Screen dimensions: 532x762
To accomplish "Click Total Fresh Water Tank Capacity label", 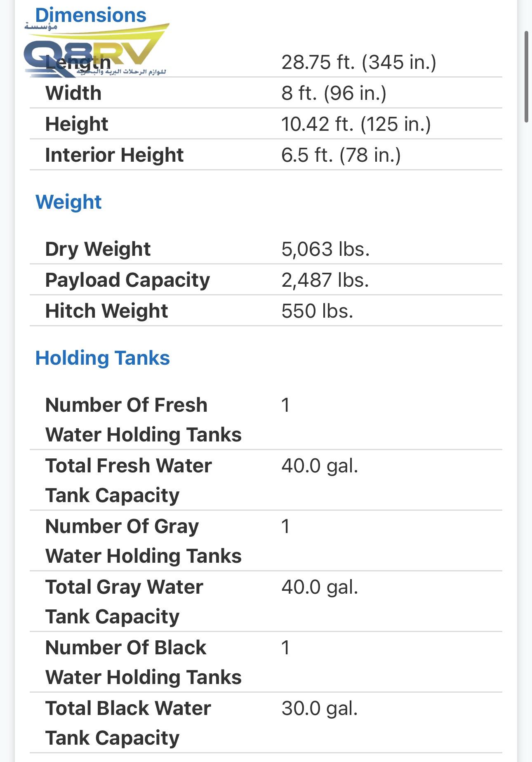I will pyautogui.click(x=128, y=480).
